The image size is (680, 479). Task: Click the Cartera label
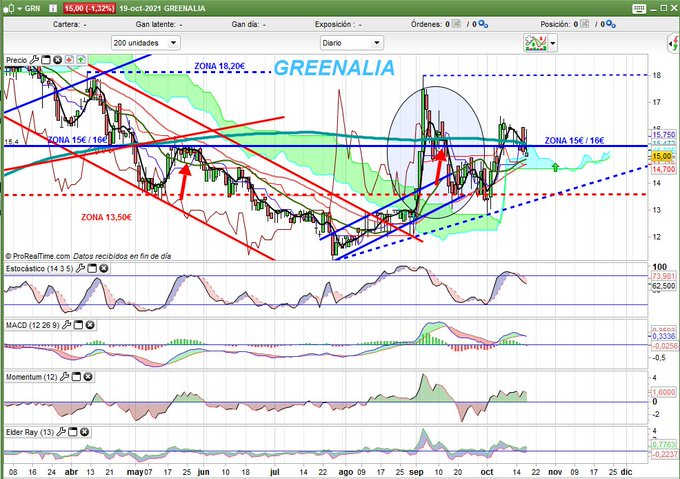coord(66,25)
